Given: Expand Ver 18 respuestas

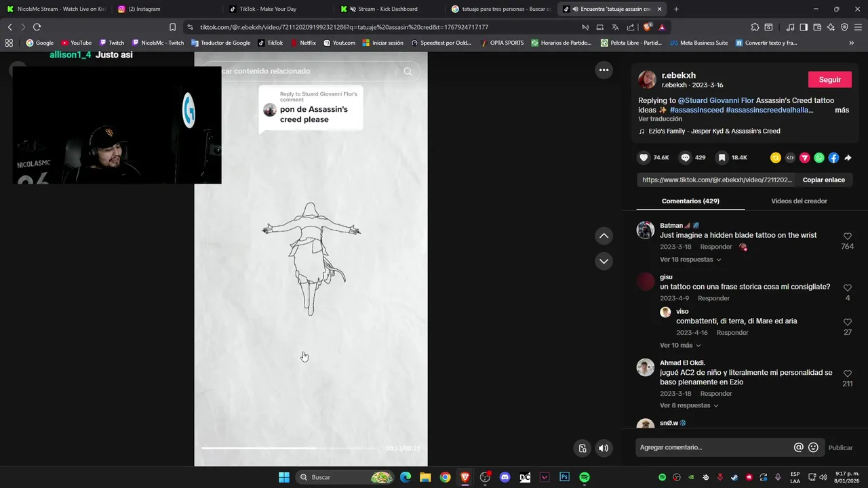Looking at the screenshot, I should coord(690,260).
